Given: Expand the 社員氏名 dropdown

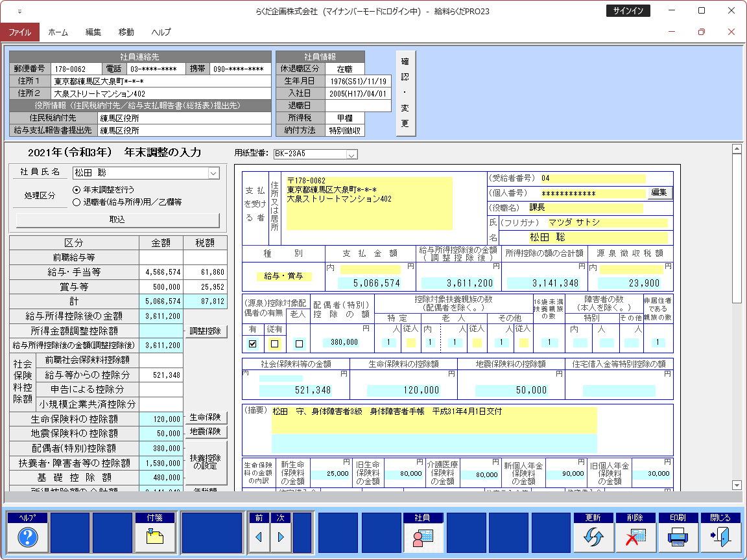Looking at the screenshot, I should tap(213, 173).
